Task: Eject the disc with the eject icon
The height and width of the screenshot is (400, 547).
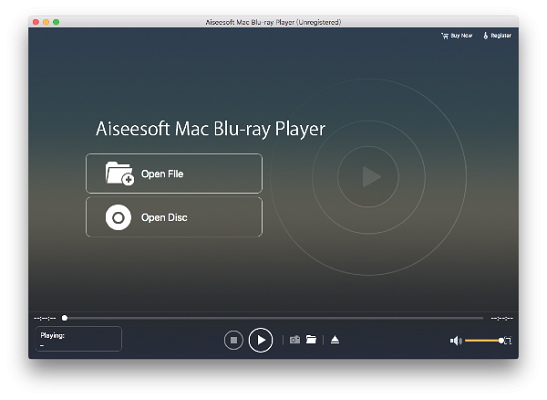Action: click(335, 340)
